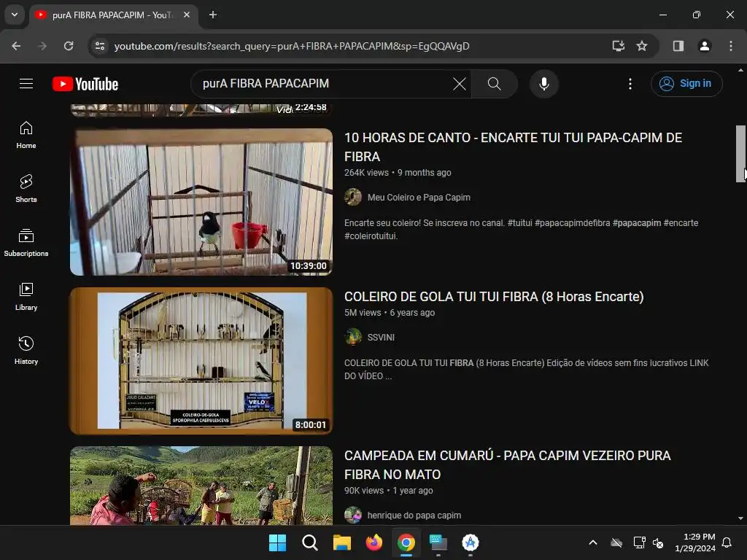This screenshot has height=560, width=747.
Task: Open the 10 HORAS DE CANTO video title
Action: coord(513,147)
